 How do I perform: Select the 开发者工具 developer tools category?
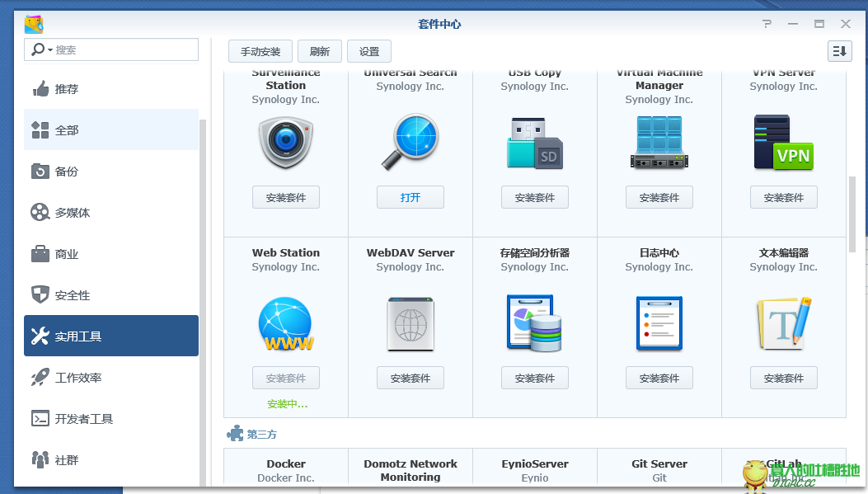pyautogui.click(x=111, y=419)
